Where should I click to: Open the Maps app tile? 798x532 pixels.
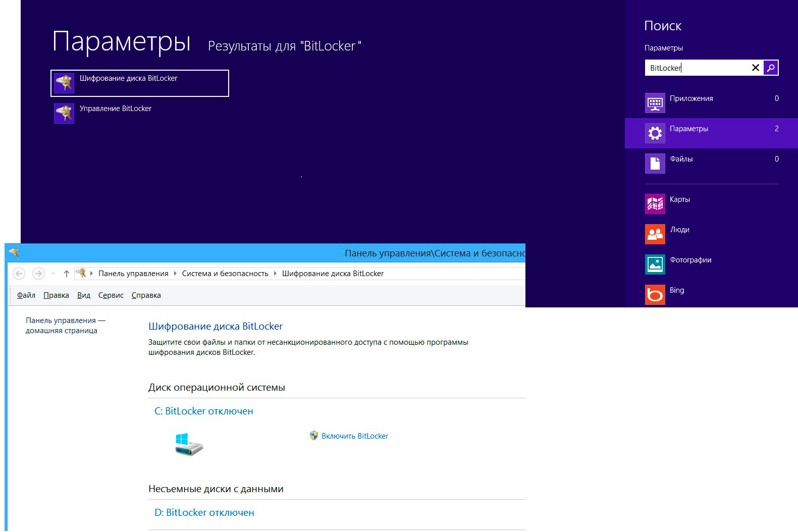(x=679, y=200)
